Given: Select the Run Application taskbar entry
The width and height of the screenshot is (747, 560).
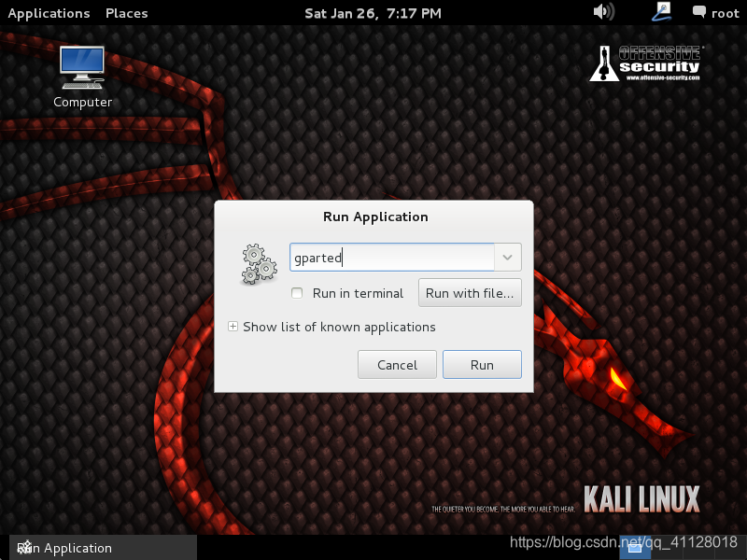Looking at the screenshot, I should click(103, 548).
